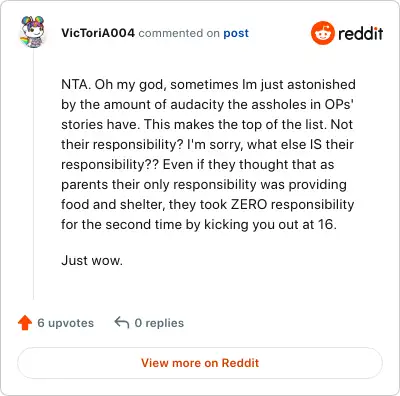The image size is (400, 396).
Task: Follow the blue "post" link
Action: [x=236, y=33]
